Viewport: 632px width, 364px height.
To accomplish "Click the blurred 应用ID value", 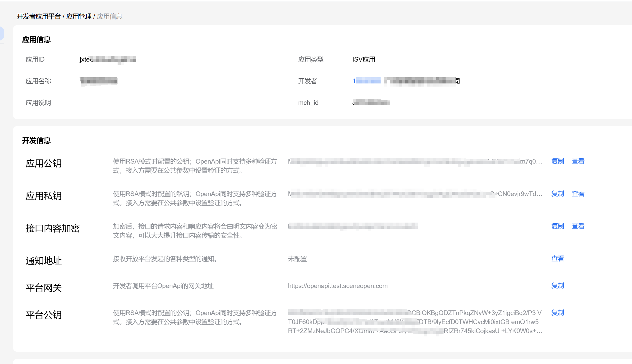I will tap(108, 60).
